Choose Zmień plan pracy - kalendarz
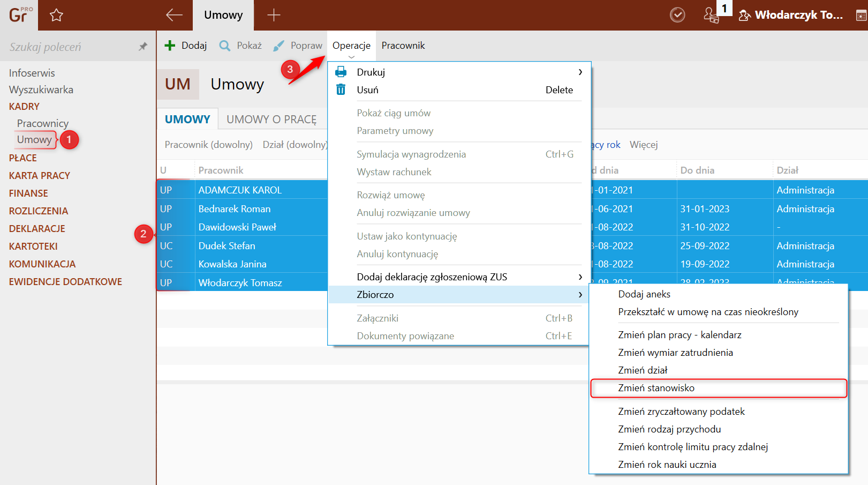This screenshot has height=485, width=868. pyautogui.click(x=719, y=334)
